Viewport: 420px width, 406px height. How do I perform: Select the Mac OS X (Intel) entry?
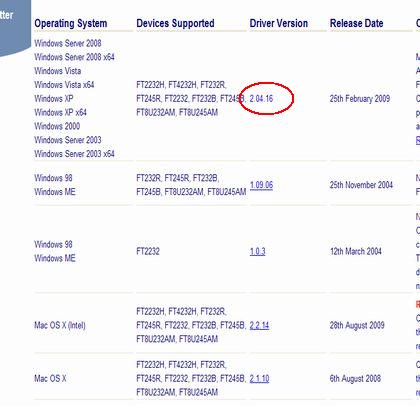coord(60,325)
